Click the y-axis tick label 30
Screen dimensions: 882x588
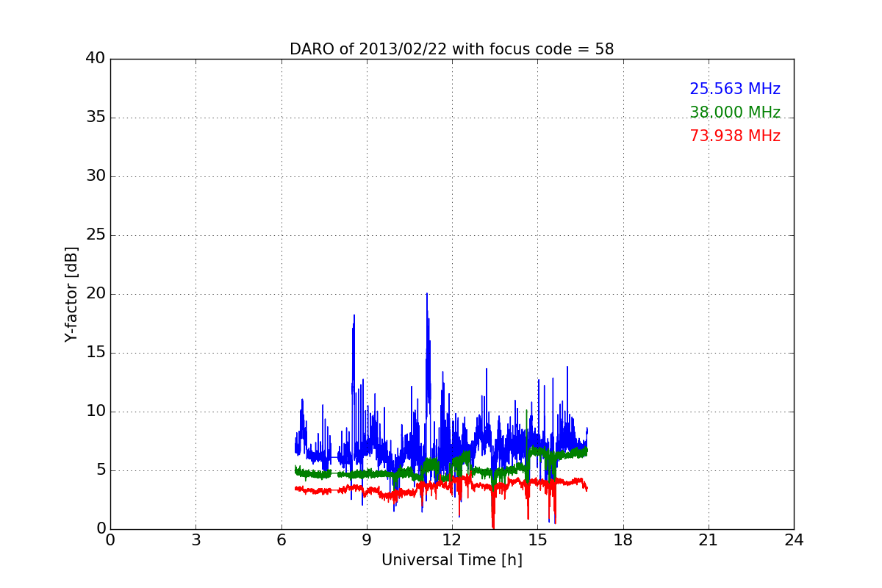96,176
